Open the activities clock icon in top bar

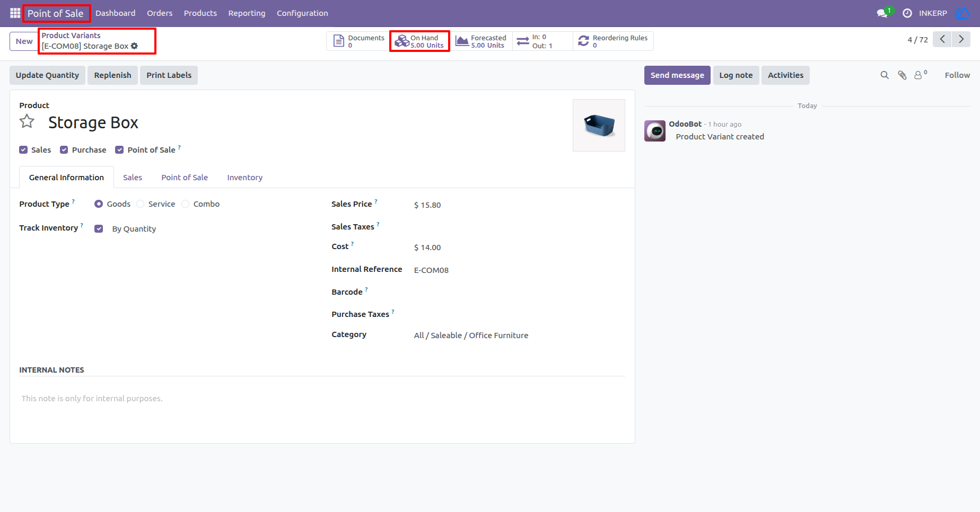click(907, 13)
